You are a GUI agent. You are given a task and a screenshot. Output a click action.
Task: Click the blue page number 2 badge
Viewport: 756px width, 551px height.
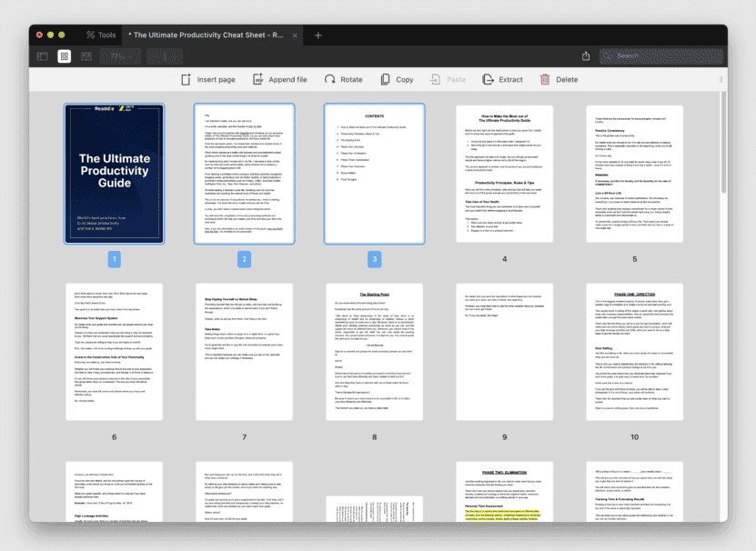click(245, 259)
